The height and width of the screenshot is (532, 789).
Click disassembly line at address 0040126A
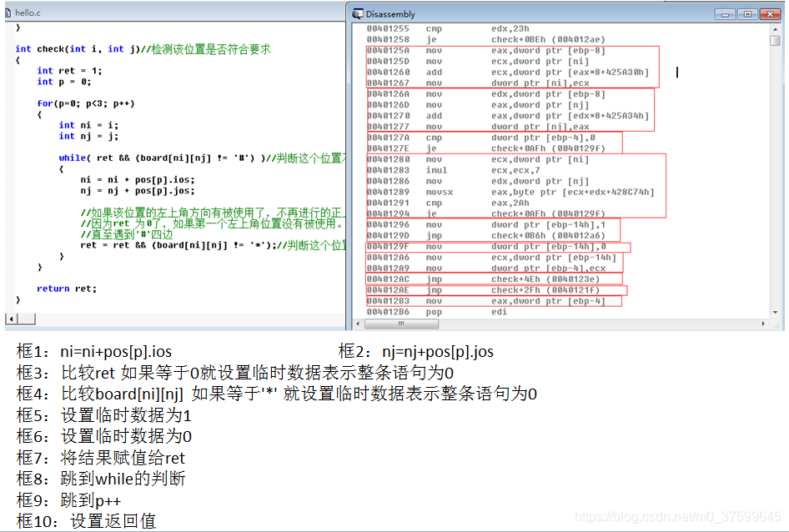click(485, 94)
